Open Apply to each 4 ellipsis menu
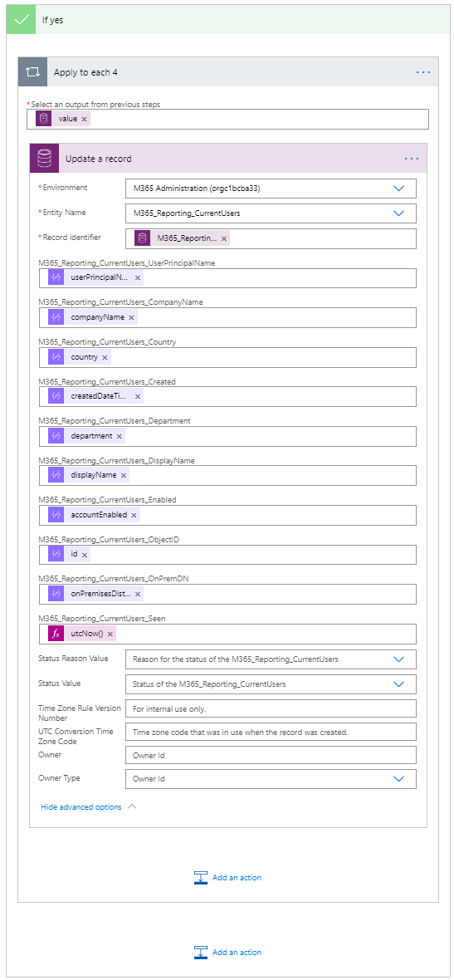The height and width of the screenshot is (980, 454). (422, 72)
